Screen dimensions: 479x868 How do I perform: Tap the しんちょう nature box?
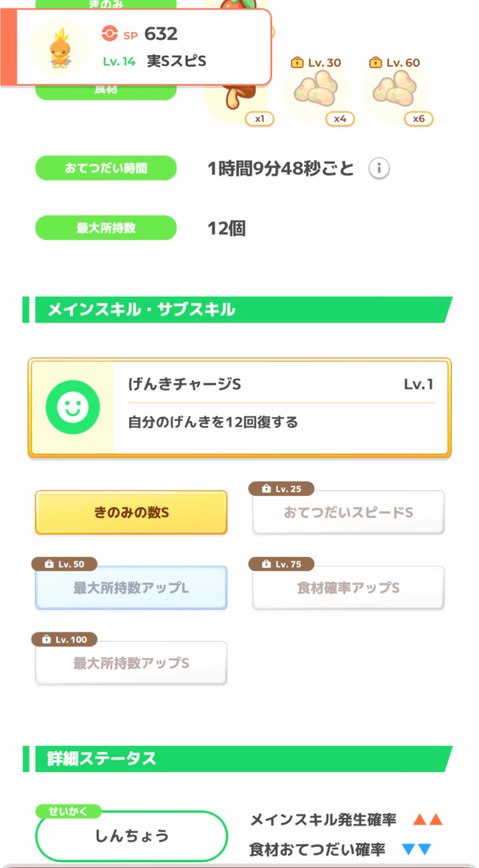131,836
